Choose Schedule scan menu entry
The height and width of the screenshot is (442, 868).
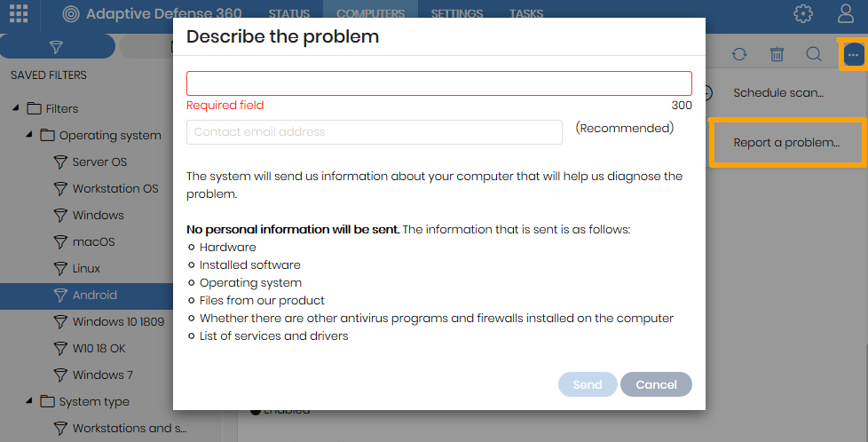pyautogui.click(x=778, y=92)
